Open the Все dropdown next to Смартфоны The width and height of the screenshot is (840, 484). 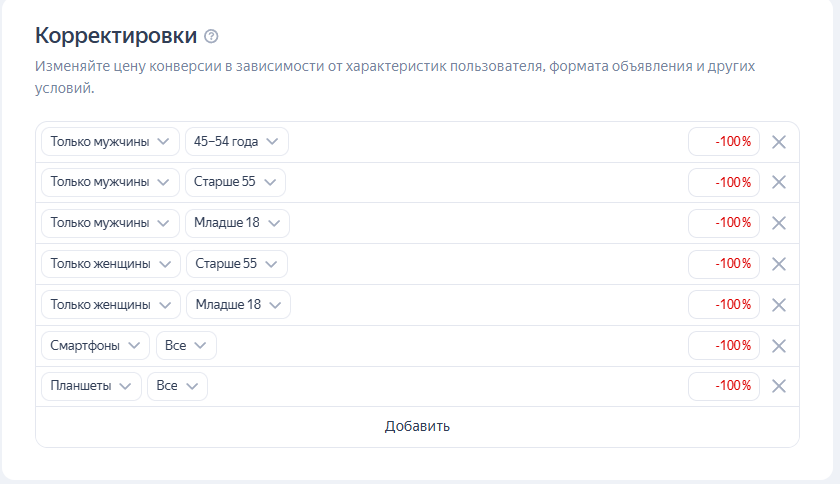[186, 346]
